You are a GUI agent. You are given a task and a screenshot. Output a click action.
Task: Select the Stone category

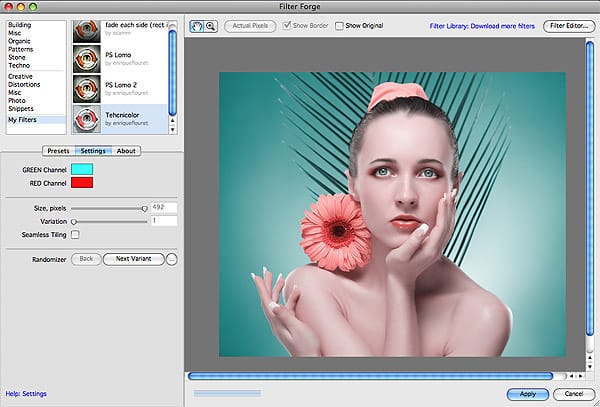click(17, 57)
